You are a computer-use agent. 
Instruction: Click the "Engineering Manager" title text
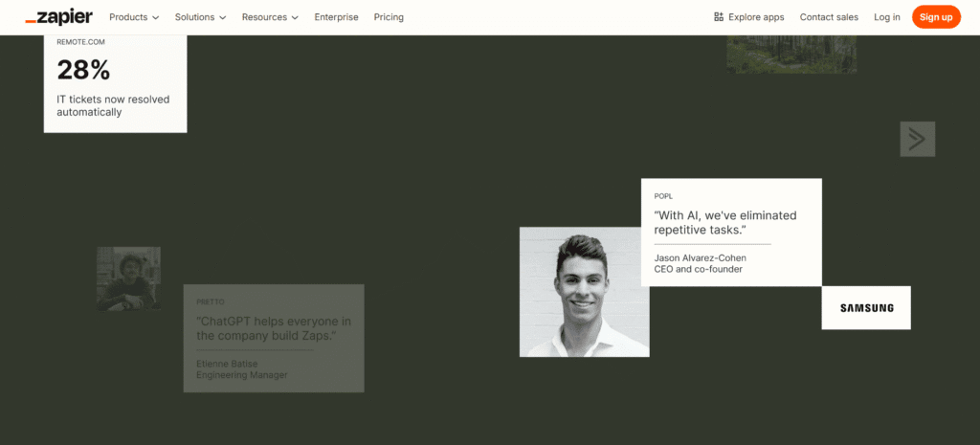(x=242, y=375)
